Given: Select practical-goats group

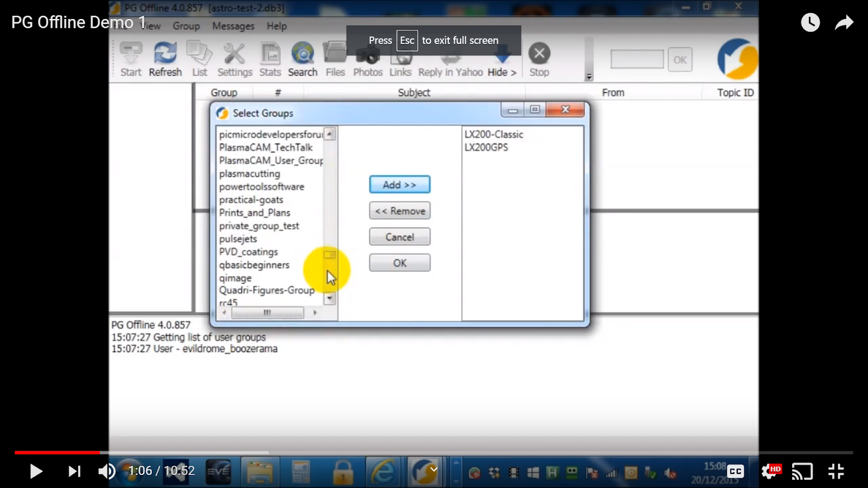Looking at the screenshot, I should click(x=251, y=200).
